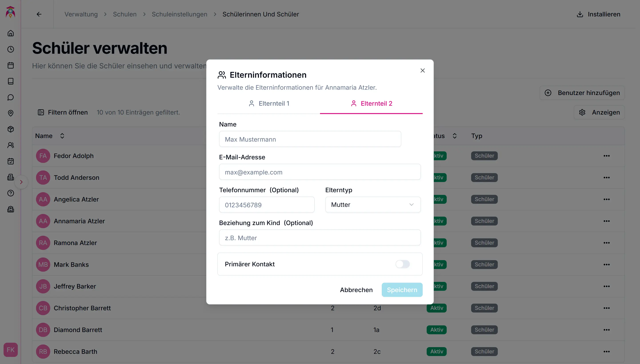Click the FK user avatar
Viewport: 640px width, 364px height.
(x=10, y=350)
